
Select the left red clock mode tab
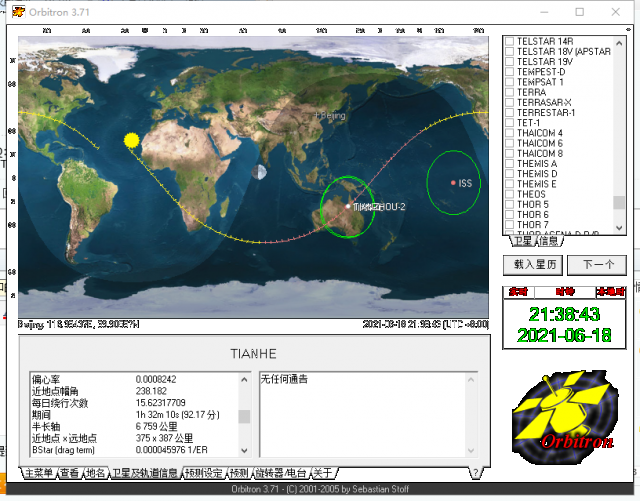[519, 292]
